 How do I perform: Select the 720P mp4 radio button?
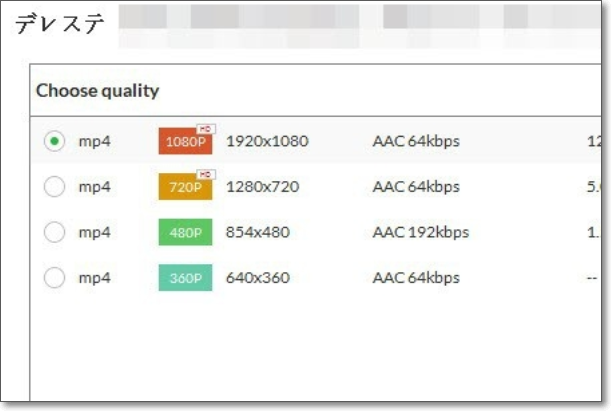click(54, 187)
